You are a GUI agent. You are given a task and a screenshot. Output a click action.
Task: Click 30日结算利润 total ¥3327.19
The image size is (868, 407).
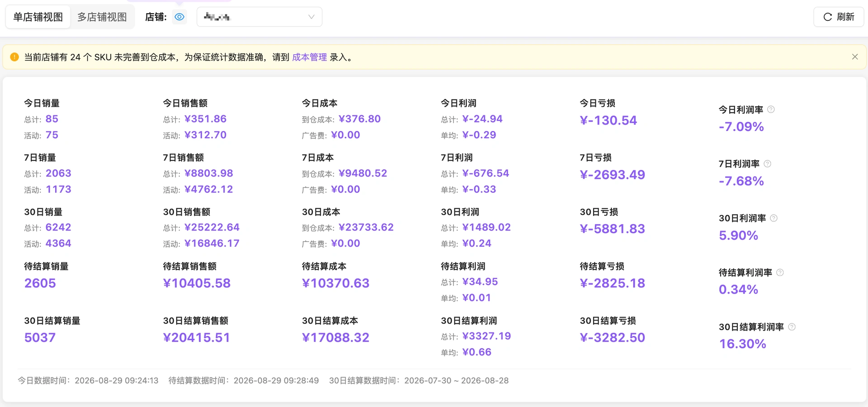pos(486,336)
